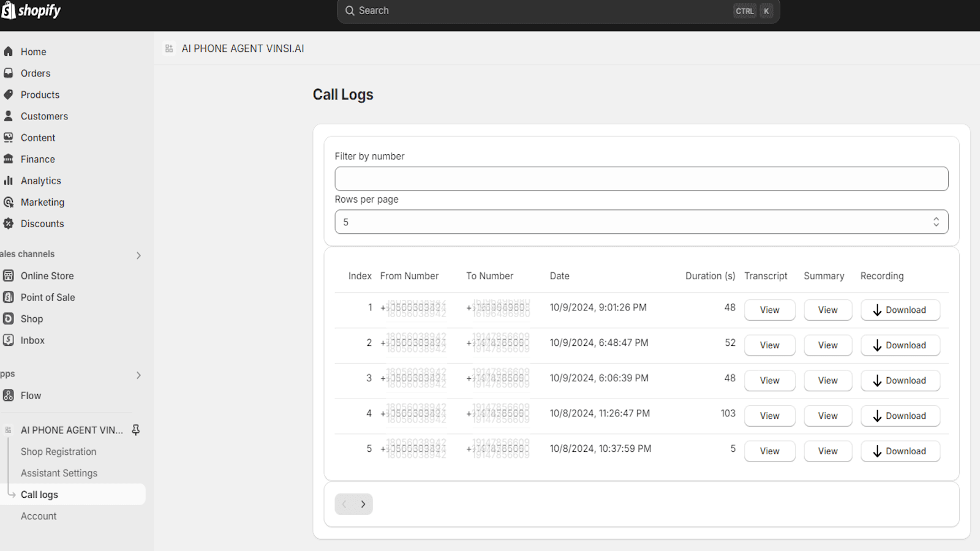Open the Rows per page dropdown
Screen dimensions: 980x551
(x=641, y=222)
